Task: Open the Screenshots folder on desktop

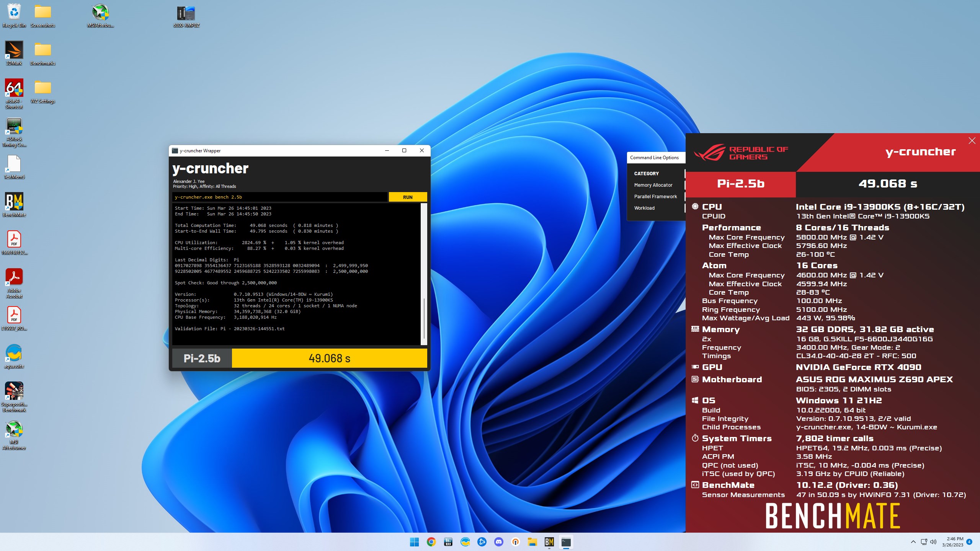Action: click(x=42, y=15)
